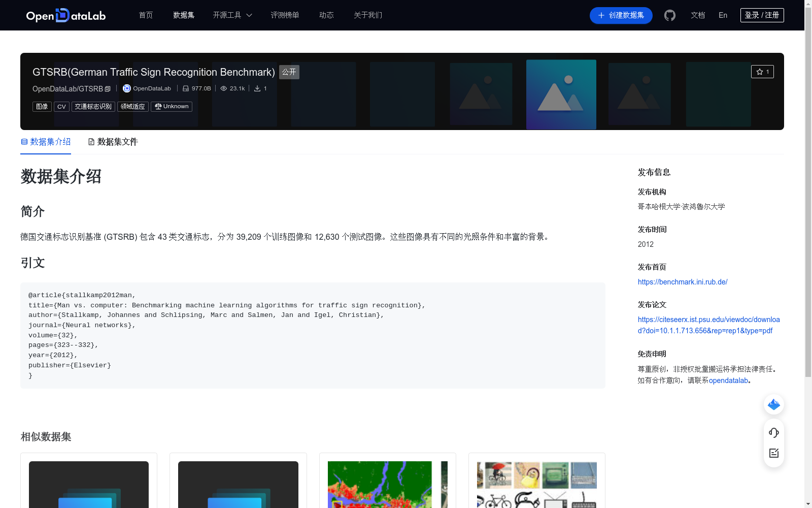
Task: Click the download count icon
Action: pos(257,88)
